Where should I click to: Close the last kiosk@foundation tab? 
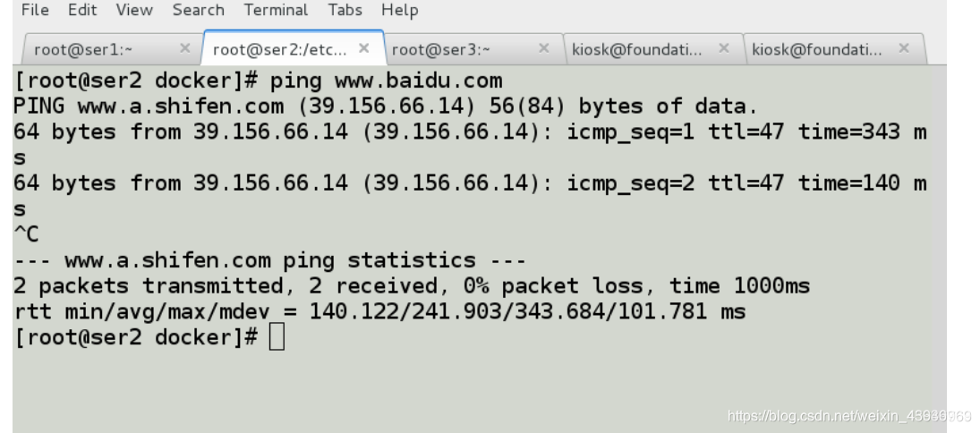tap(904, 48)
